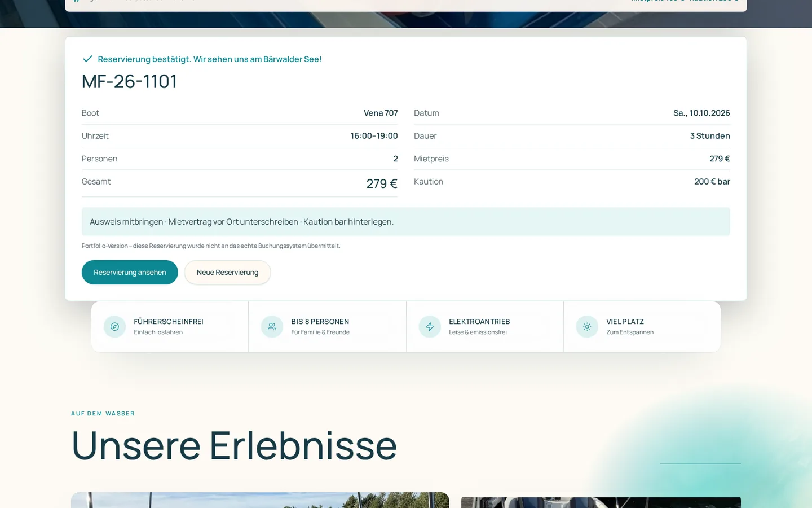Click the 'Gesamt' row label
812x508 pixels.
96,182
